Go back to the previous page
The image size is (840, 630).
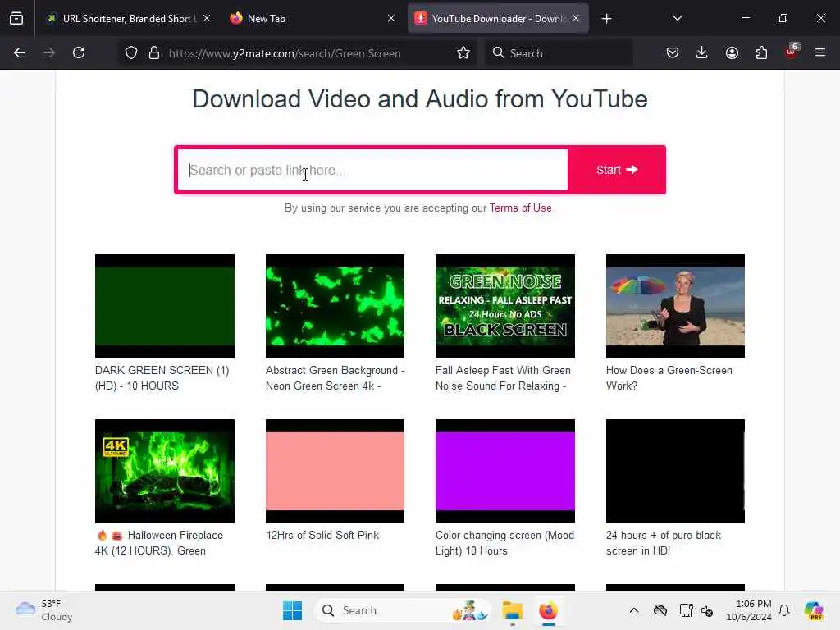20,52
